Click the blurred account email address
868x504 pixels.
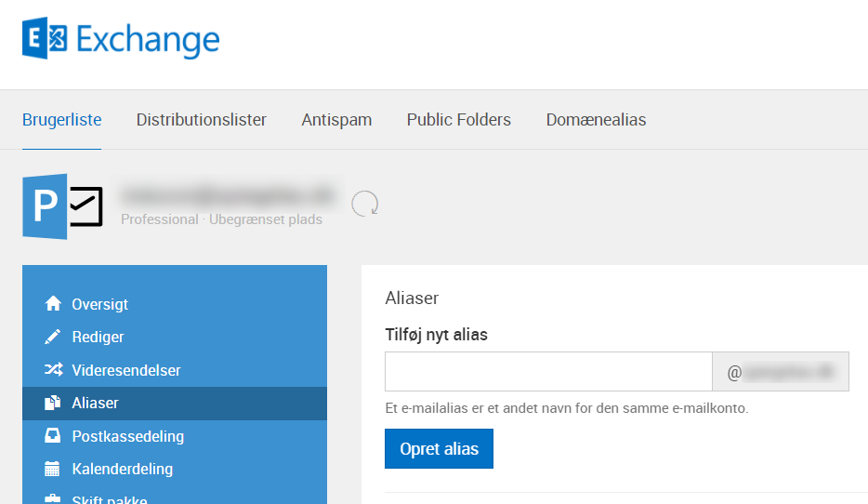(x=227, y=195)
